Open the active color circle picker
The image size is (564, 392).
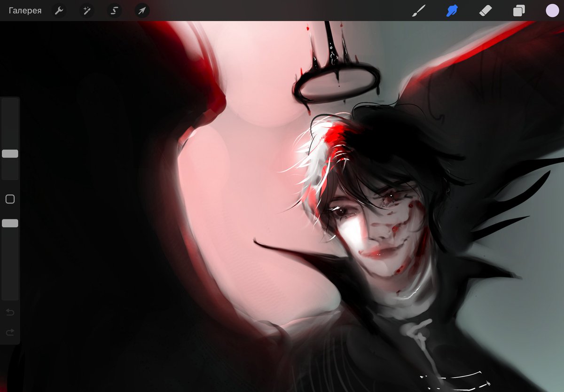tap(552, 10)
